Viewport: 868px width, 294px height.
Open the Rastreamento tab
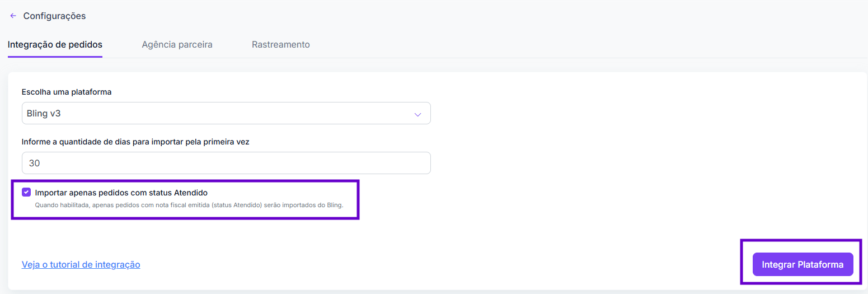click(x=281, y=44)
